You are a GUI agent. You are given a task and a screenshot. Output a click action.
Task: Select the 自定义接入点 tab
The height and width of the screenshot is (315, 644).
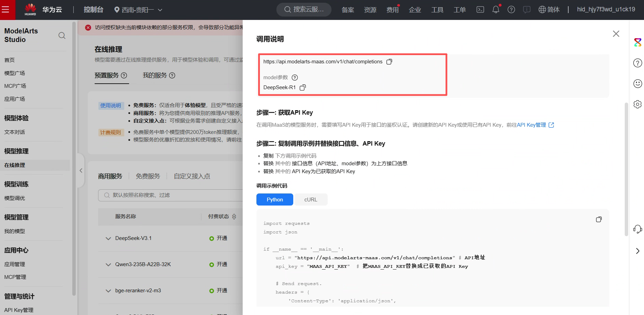(x=192, y=176)
